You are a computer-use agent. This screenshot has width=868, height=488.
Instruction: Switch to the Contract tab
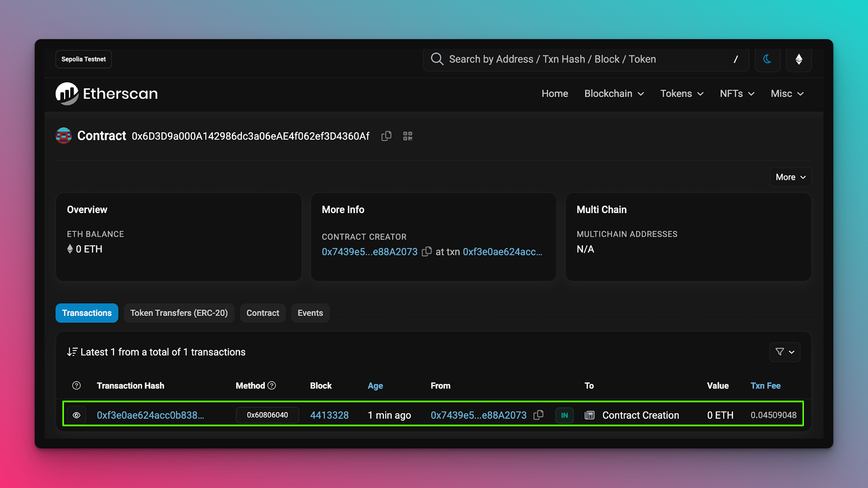pyautogui.click(x=262, y=313)
